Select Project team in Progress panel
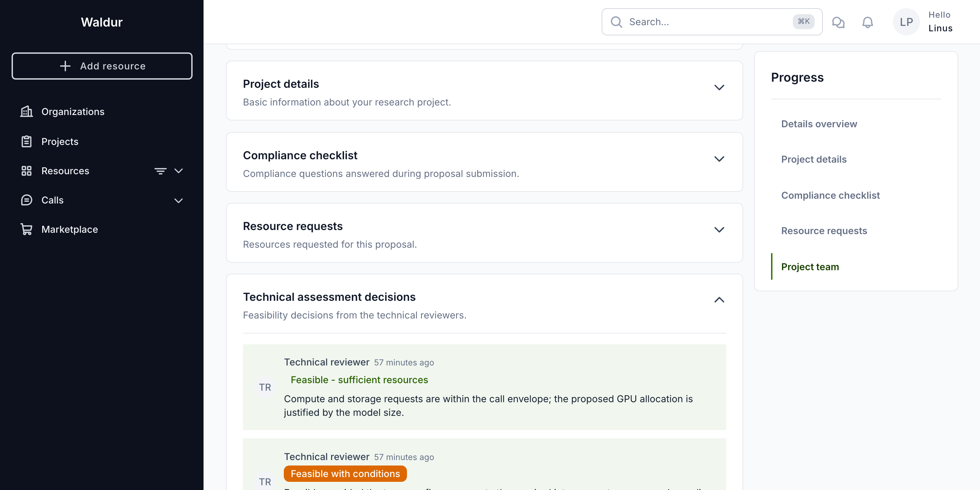The width and height of the screenshot is (980, 490). pos(810,267)
